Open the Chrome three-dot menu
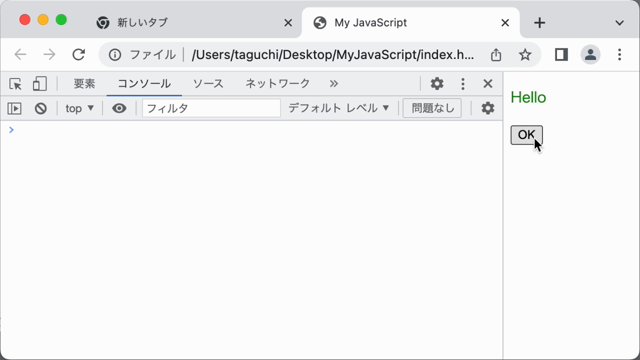The height and width of the screenshot is (360, 640). [x=619, y=54]
